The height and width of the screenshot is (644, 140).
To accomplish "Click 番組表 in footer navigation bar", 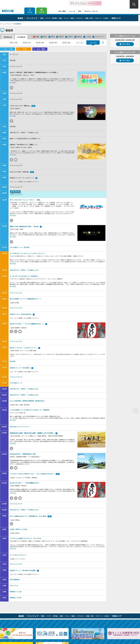I will point(21,616).
